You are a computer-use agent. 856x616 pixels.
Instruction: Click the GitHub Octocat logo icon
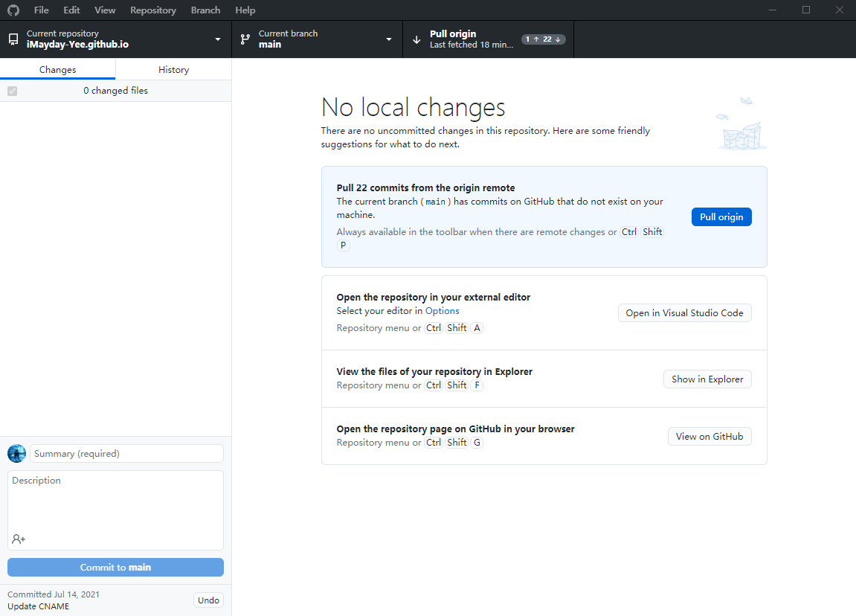[x=13, y=10]
